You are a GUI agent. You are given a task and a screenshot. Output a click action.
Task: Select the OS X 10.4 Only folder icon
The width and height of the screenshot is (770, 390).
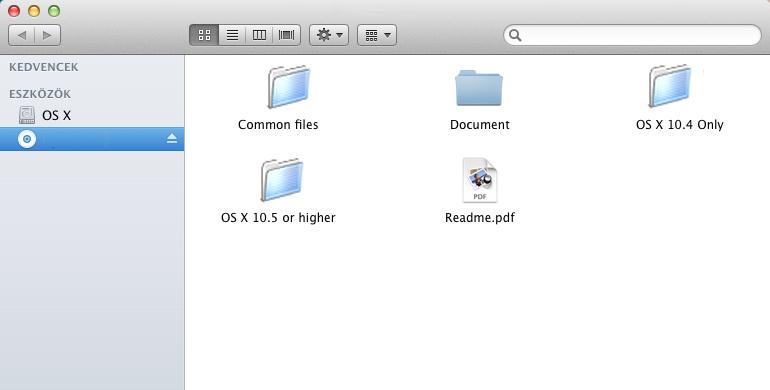click(x=670, y=86)
